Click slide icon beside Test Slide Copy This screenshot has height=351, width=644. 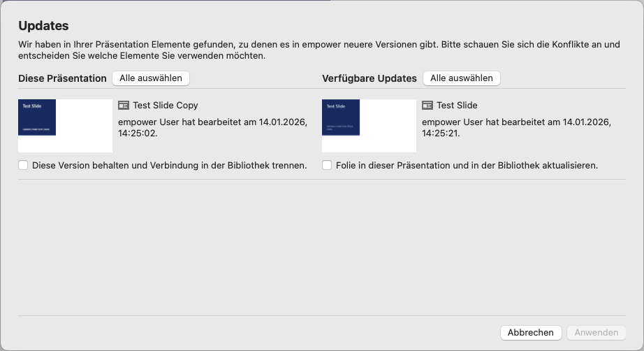pos(123,106)
